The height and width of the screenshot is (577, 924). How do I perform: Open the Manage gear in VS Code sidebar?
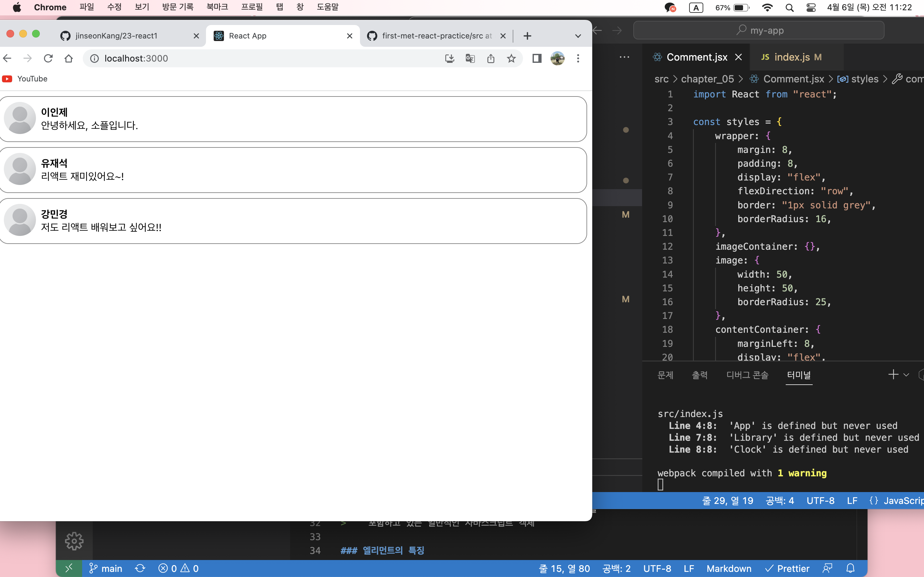(x=74, y=540)
